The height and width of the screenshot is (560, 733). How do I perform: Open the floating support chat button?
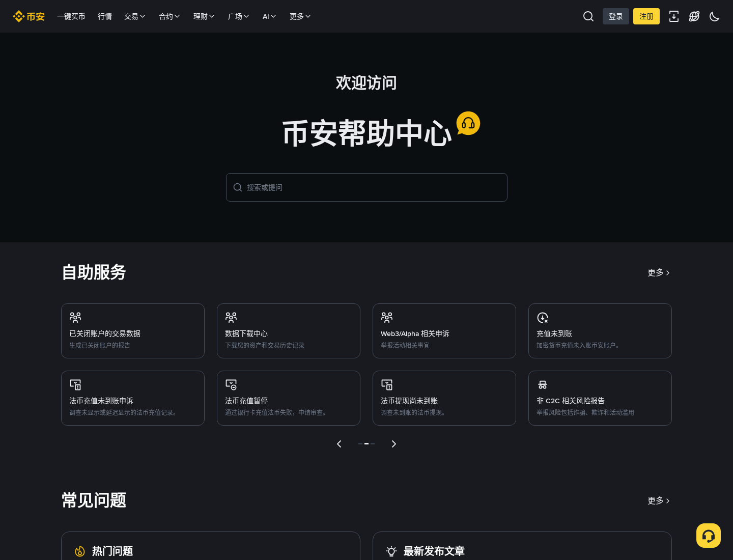[709, 536]
